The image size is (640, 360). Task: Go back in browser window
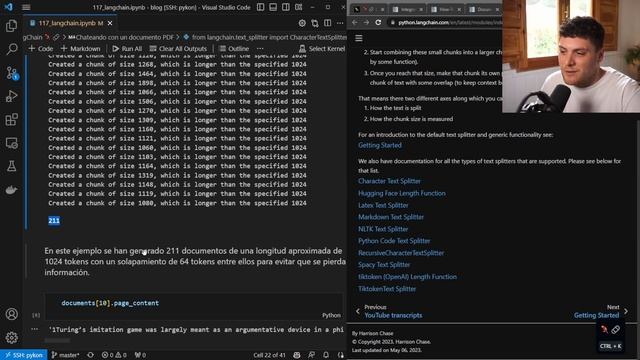(x=354, y=22)
